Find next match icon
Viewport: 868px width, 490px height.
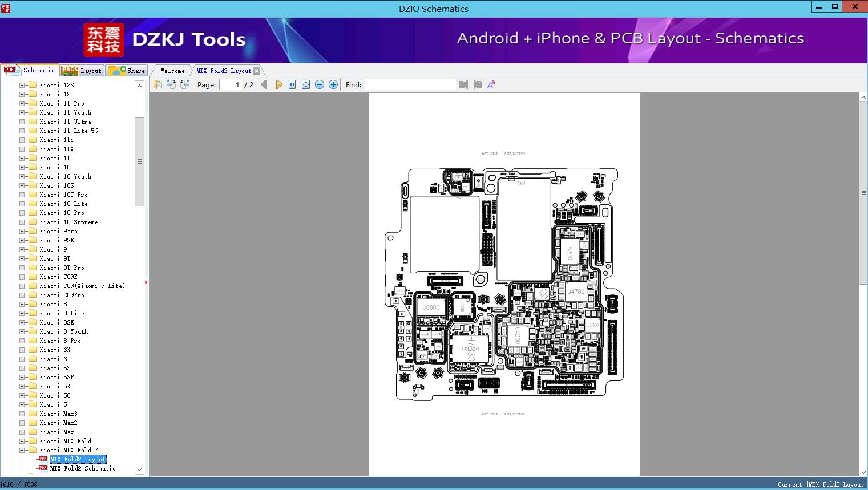[x=478, y=84]
